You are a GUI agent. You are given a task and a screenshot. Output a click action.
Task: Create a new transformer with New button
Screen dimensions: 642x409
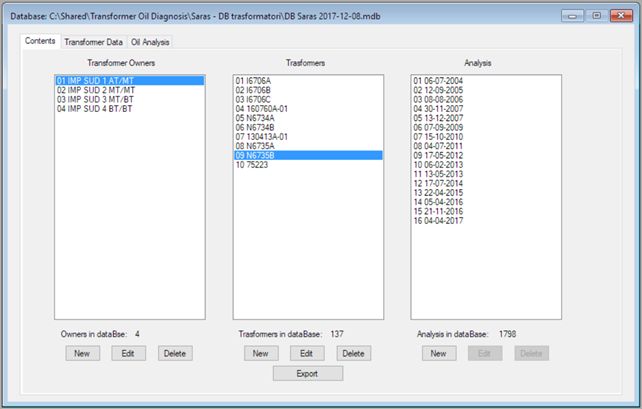(x=260, y=353)
